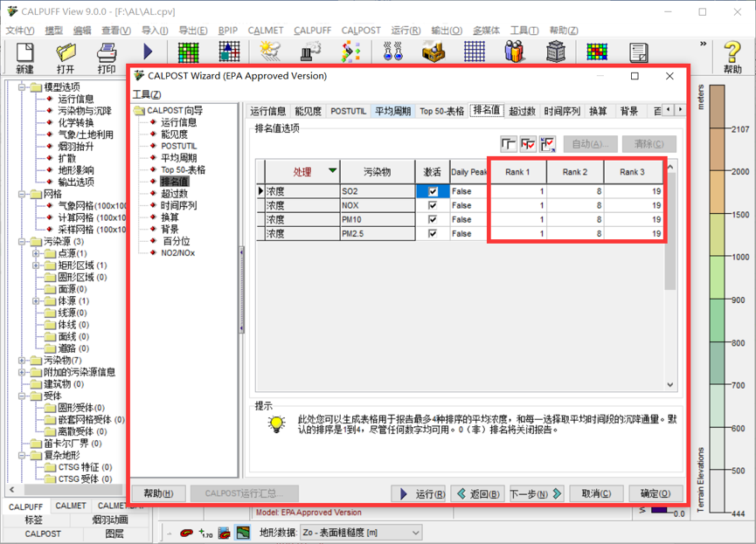Click the yellow question mark 帮助 icon
This screenshot has width=756, height=544.
(x=732, y=57)
